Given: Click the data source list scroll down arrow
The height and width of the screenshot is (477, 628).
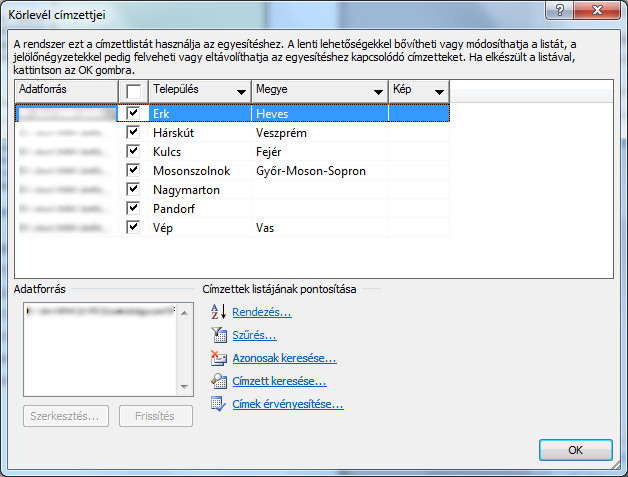Looking at the screenshot, I should tap(183, 387).
